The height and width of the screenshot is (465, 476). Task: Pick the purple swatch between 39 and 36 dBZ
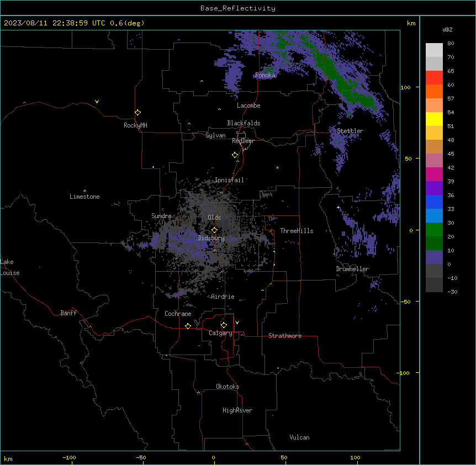(434, 188)
